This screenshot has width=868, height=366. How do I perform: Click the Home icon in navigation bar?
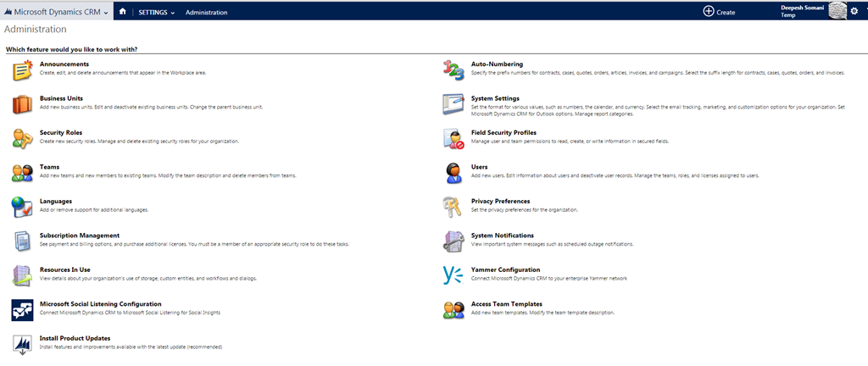click(x=123, y=12)
